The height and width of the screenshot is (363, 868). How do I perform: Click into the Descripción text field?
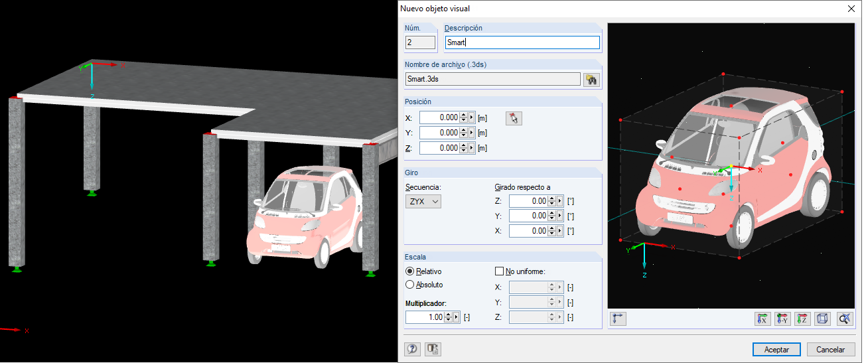[522, 43]
